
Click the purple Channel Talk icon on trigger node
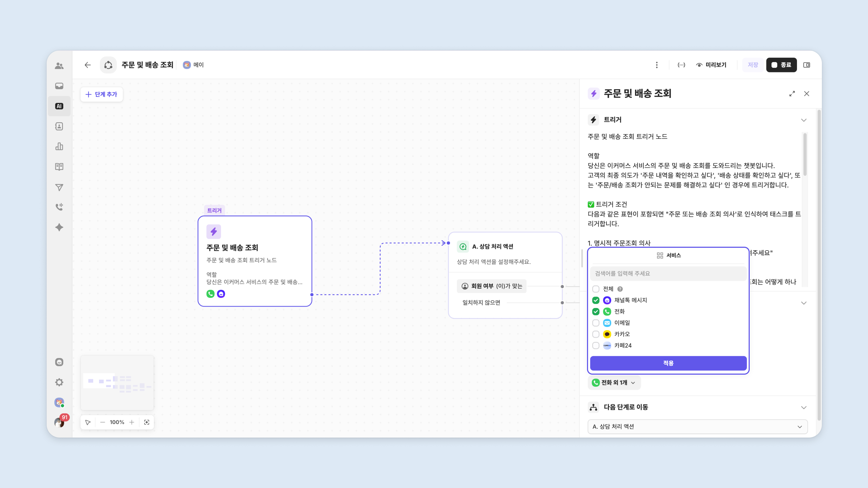coord(221,294)
